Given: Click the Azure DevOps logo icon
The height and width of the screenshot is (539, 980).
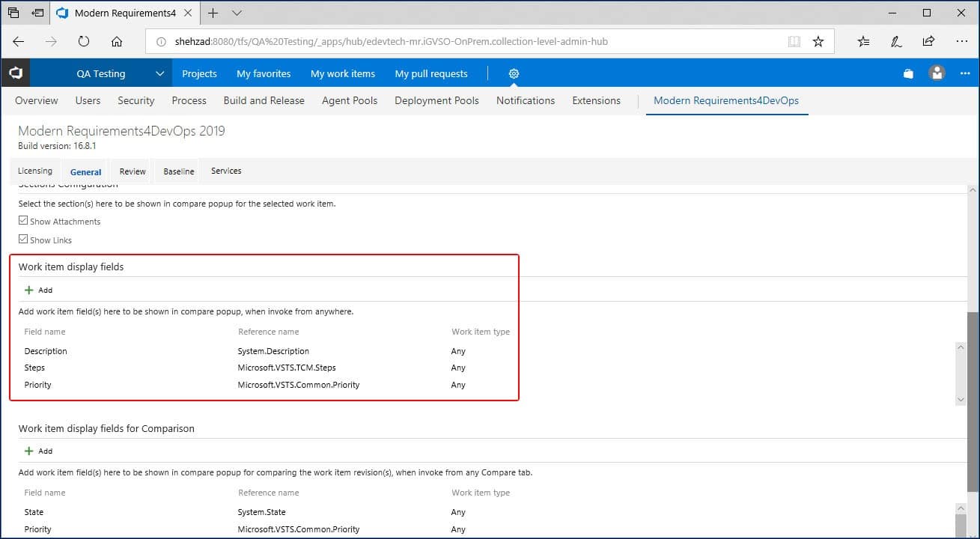Looking at the screenshot, I should pos(16,73).
